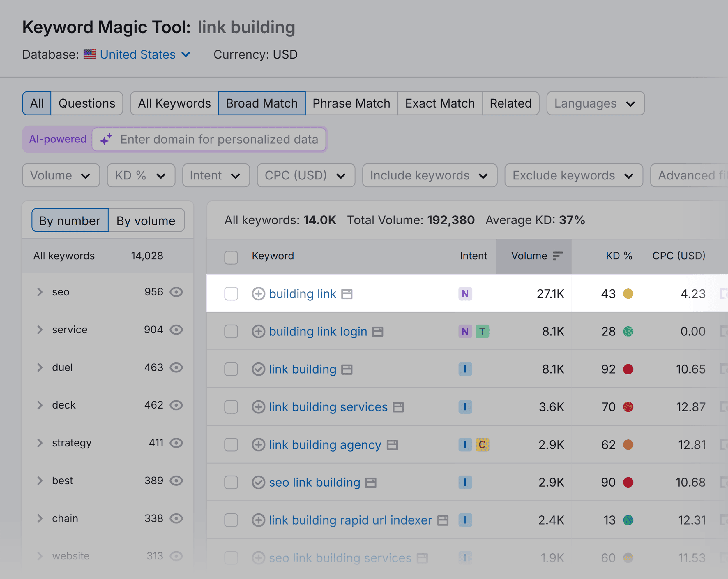Expand the 'seo' keyword group
The height and width of the screenshot is (579, 728).
[40, 292]
